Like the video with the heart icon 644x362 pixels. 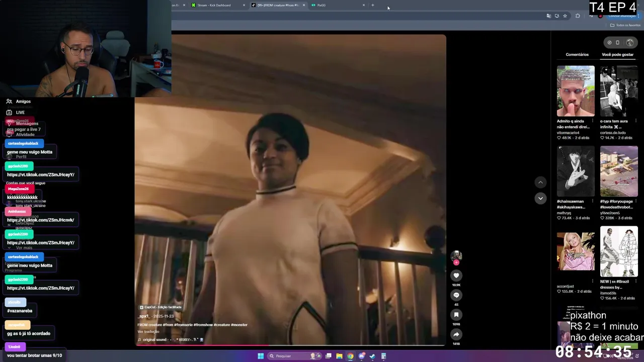(456, 275)
